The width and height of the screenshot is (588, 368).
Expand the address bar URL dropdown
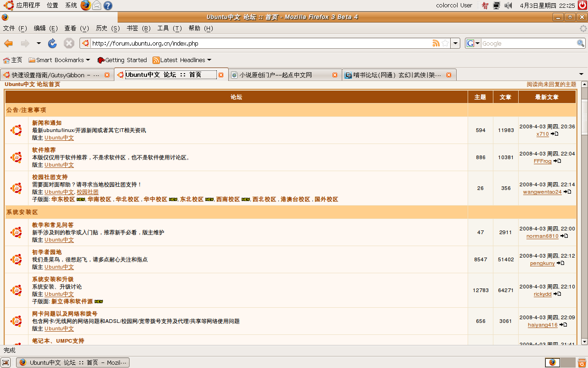(x=455, y=43)
